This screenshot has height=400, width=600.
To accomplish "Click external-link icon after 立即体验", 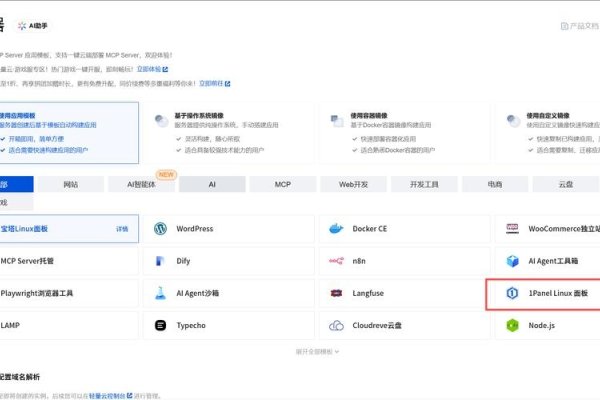I will 165,69.
